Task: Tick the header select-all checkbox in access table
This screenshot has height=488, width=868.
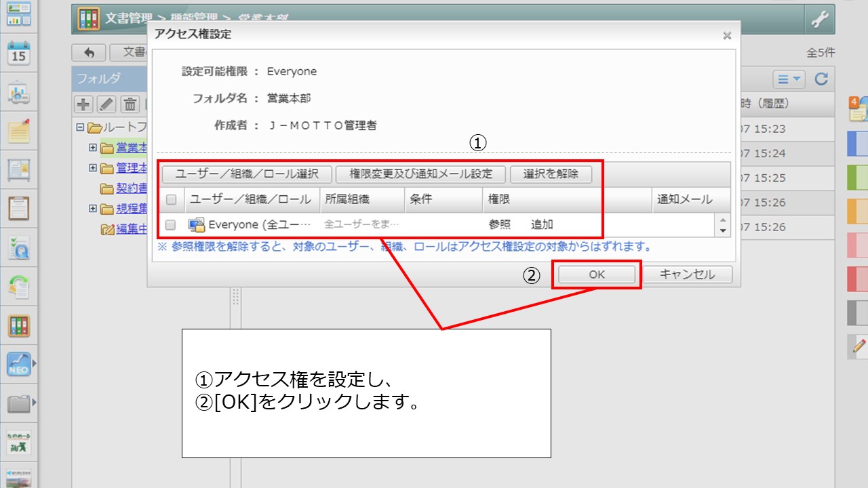Action: tap(171, 199)
